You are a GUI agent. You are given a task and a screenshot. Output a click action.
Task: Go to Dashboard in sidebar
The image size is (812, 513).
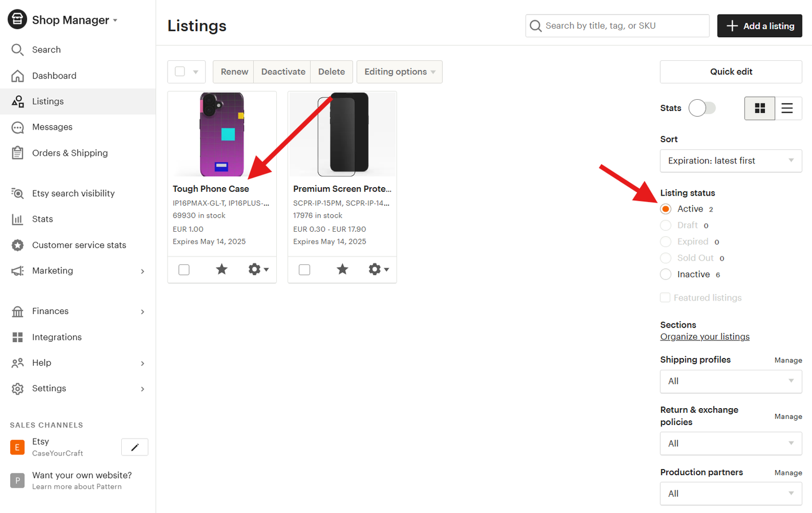pyautogui.click(x=54, y=76)
